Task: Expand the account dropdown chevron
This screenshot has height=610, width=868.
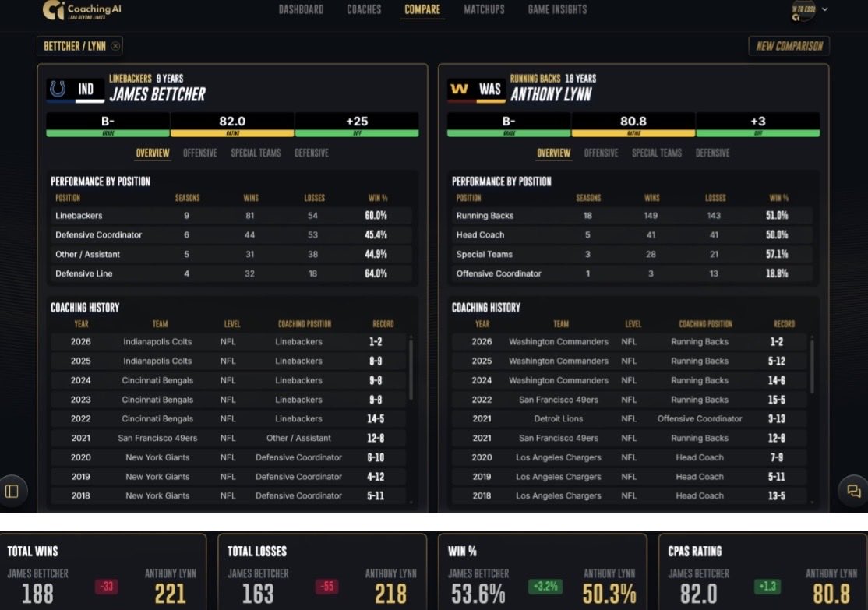Action: [825, 9]
